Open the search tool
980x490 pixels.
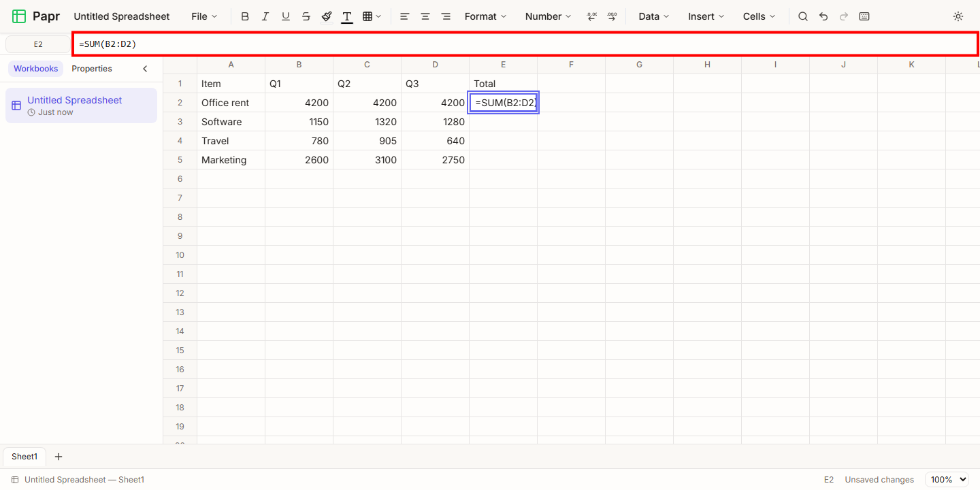click(803, 16)
